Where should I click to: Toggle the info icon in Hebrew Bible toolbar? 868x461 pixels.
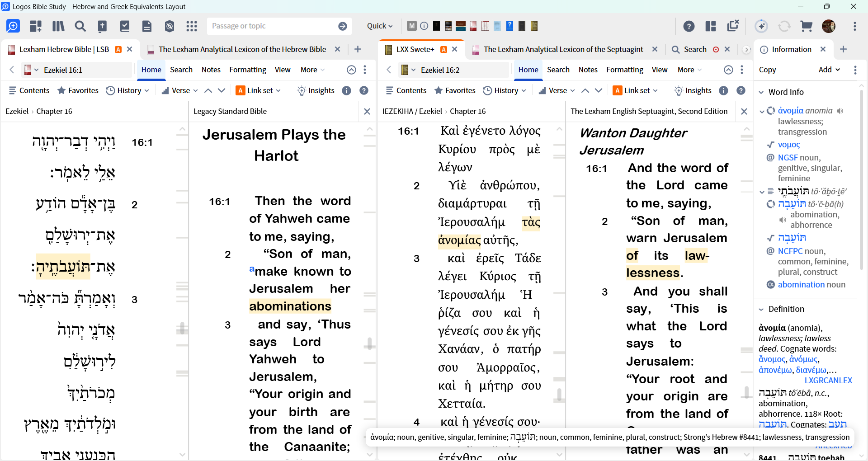tap(347, 91)
